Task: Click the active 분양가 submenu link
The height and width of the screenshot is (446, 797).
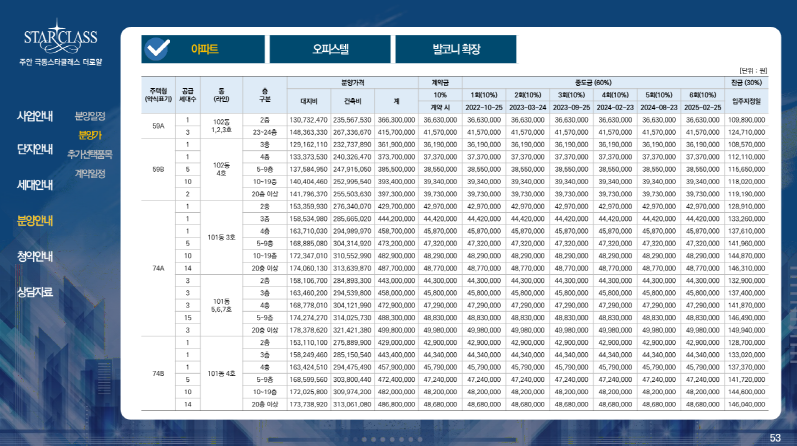Action: 90,135
